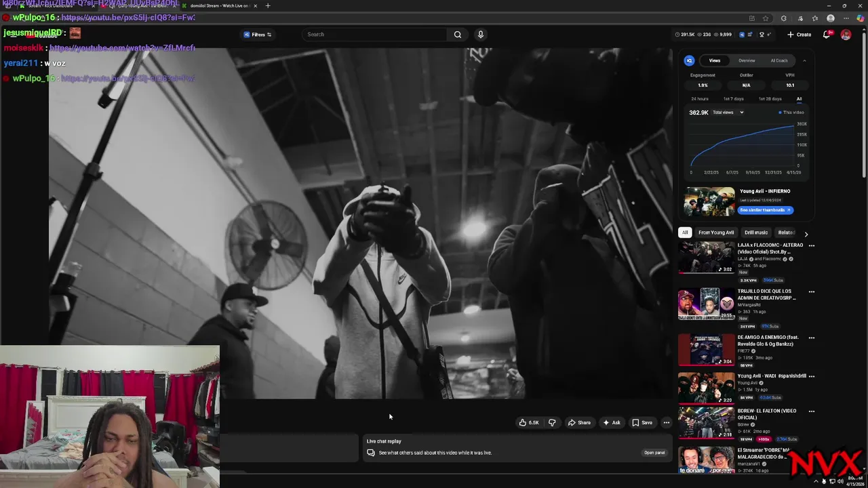Select the All filter chip
The height and width of the screenshot is (488, 868).
click(685, 232)
